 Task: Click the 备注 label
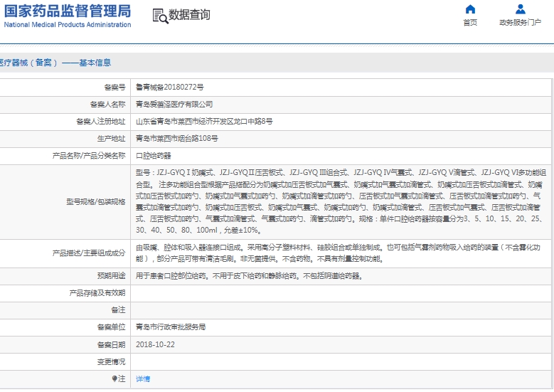point(118,310)
